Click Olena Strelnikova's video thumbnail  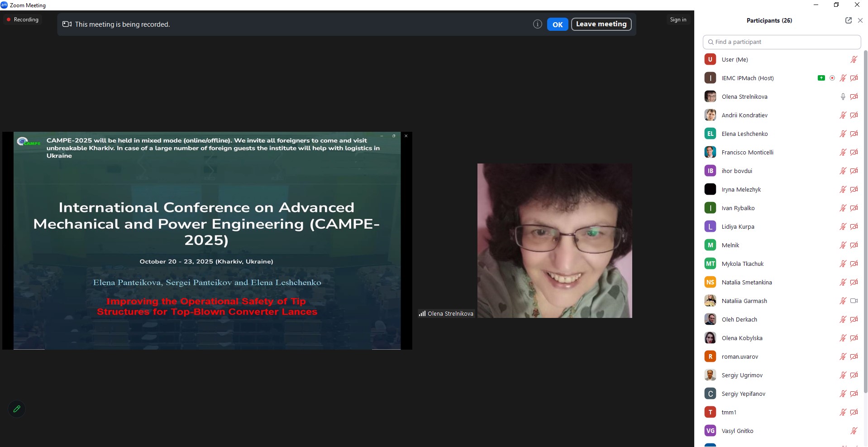(x=554, y=240)
